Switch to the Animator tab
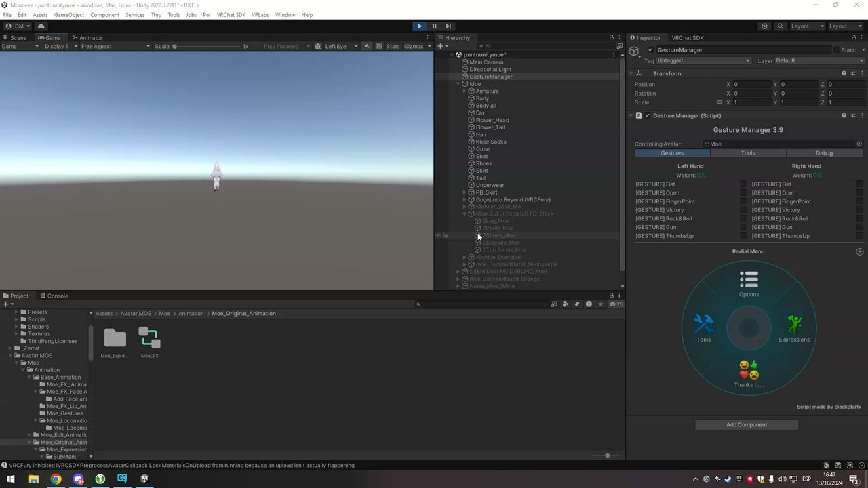 click(87, 37)
